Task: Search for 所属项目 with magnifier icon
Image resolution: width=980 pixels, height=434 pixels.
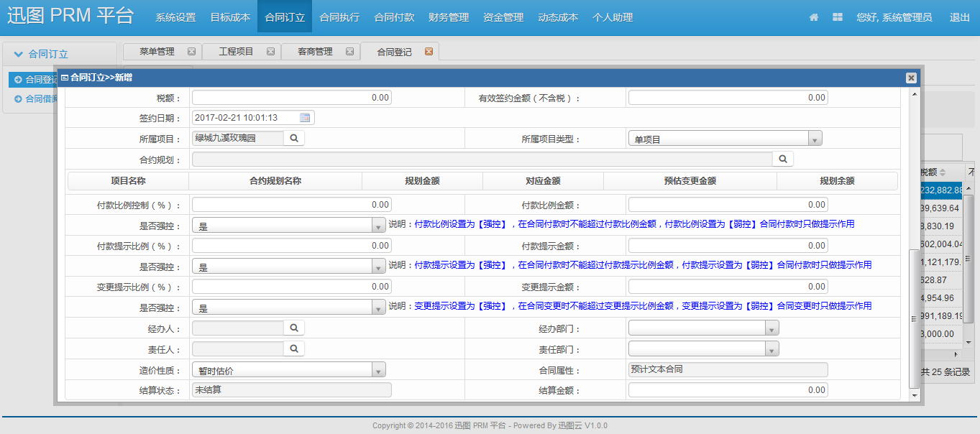Action: click(294, 138)
